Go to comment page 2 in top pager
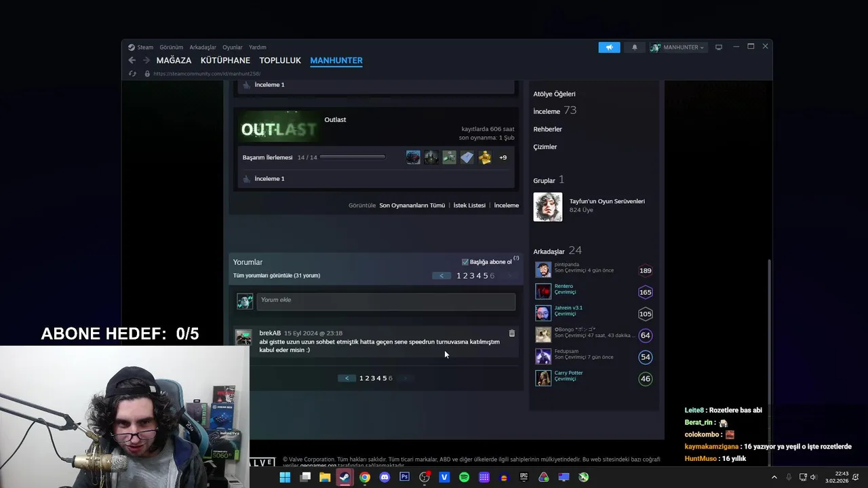This screenshot has width=868, height=488. 465,276
